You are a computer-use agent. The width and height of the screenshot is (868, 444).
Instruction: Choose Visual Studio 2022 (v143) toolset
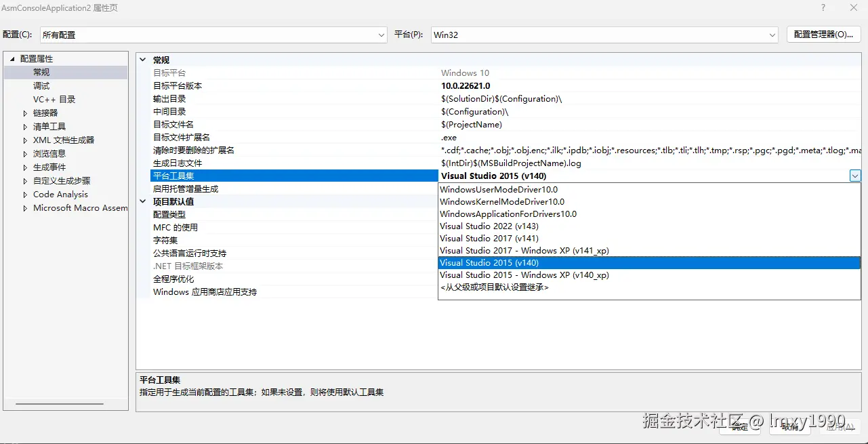coord(649,226)
